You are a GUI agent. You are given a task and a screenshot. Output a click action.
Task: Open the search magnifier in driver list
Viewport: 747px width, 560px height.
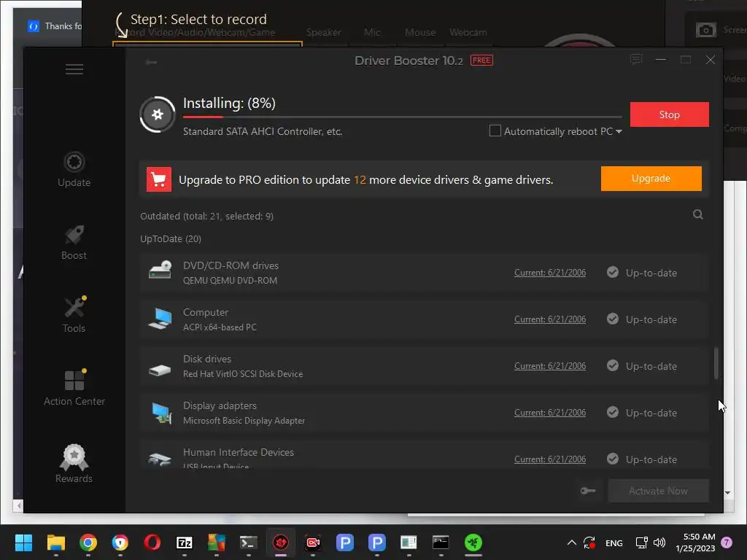click(698, 214)
